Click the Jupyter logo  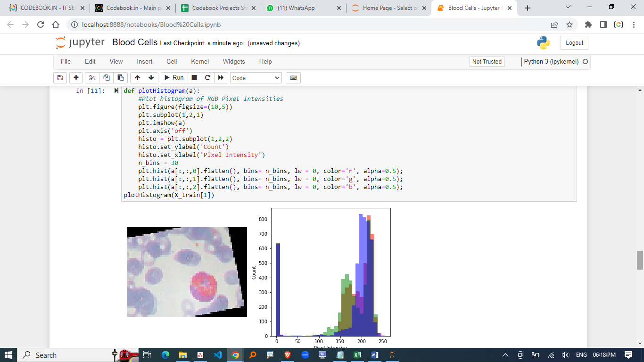pyautogui.click(x=80, y=42)
